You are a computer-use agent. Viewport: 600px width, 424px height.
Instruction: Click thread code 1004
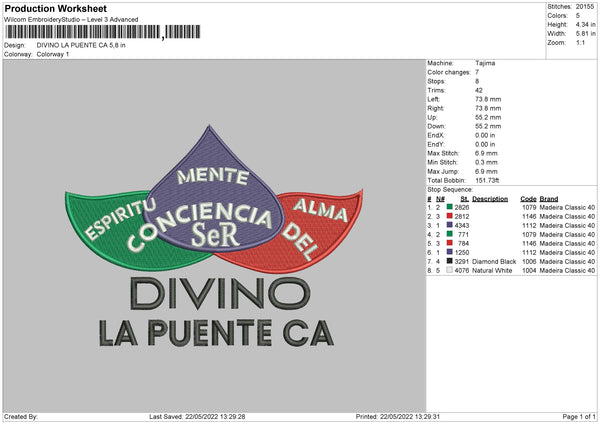(529, 271)
